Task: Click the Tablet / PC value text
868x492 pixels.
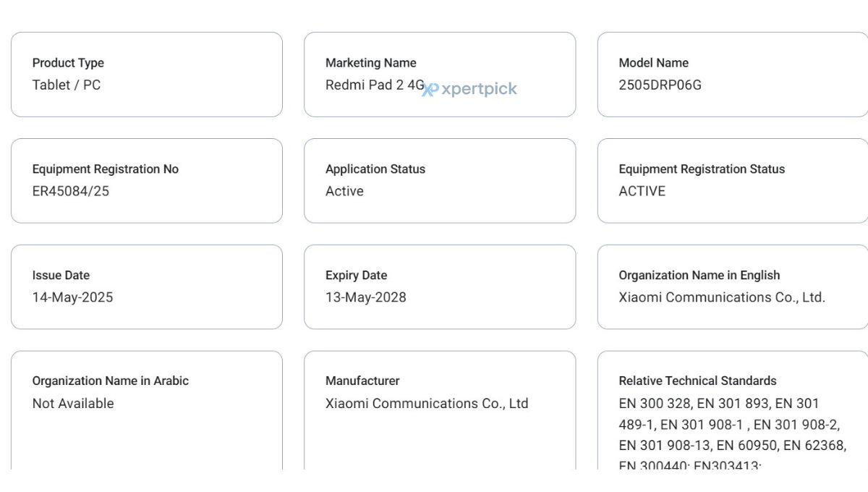Action: pyautogui.click(x=67, y=85)
